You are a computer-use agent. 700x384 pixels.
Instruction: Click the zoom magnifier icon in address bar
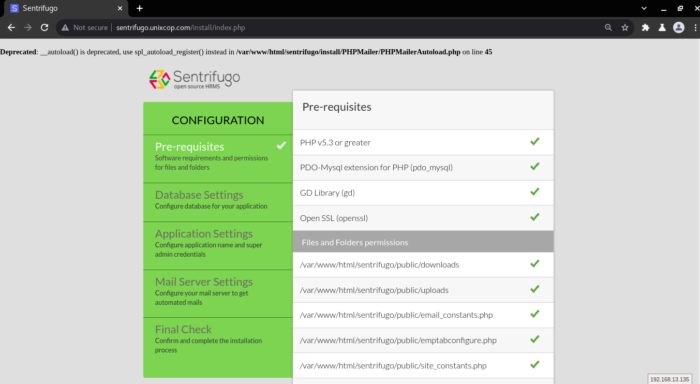(608, 27)
